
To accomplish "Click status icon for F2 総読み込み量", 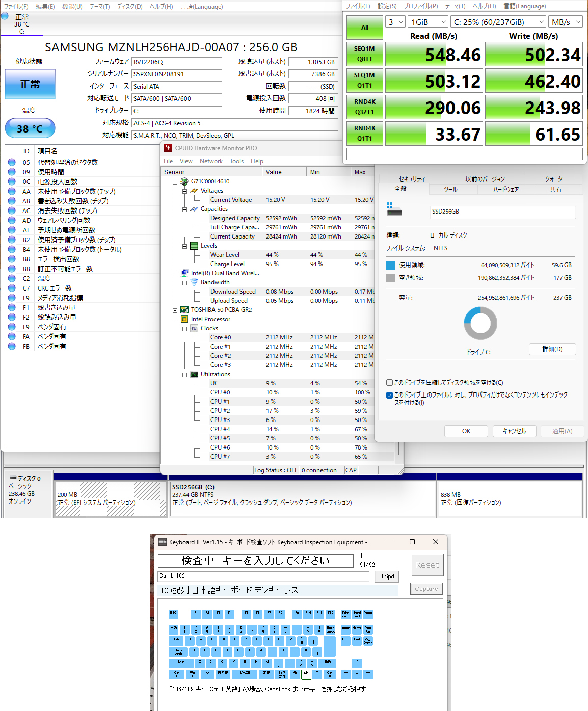I will point(12,317).
